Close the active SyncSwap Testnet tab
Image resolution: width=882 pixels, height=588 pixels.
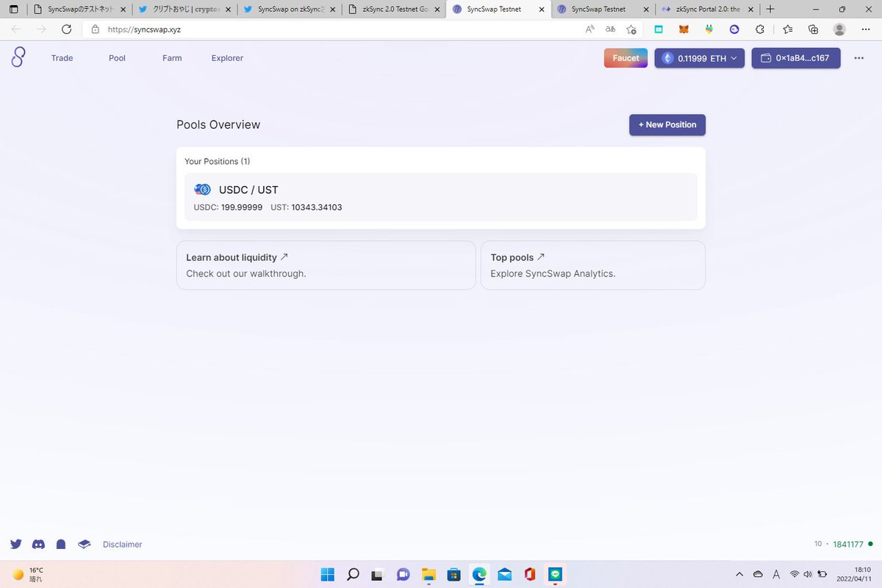tap(542, 10)
